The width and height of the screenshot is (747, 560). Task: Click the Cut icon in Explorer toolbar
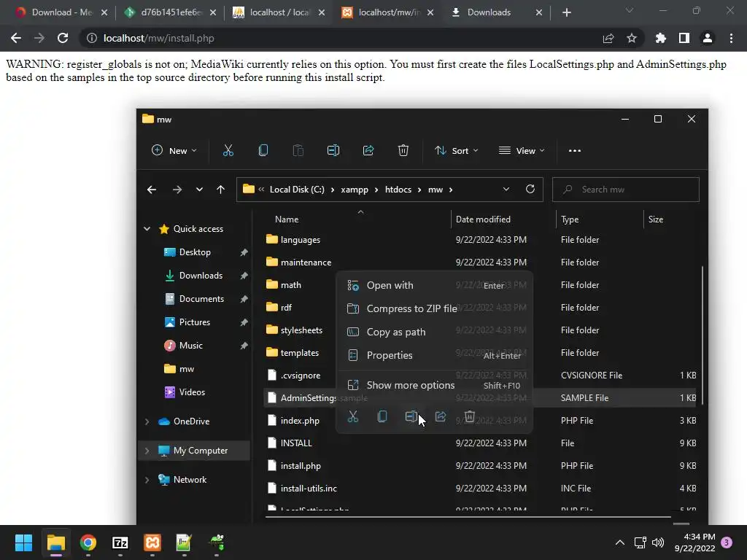228,150
